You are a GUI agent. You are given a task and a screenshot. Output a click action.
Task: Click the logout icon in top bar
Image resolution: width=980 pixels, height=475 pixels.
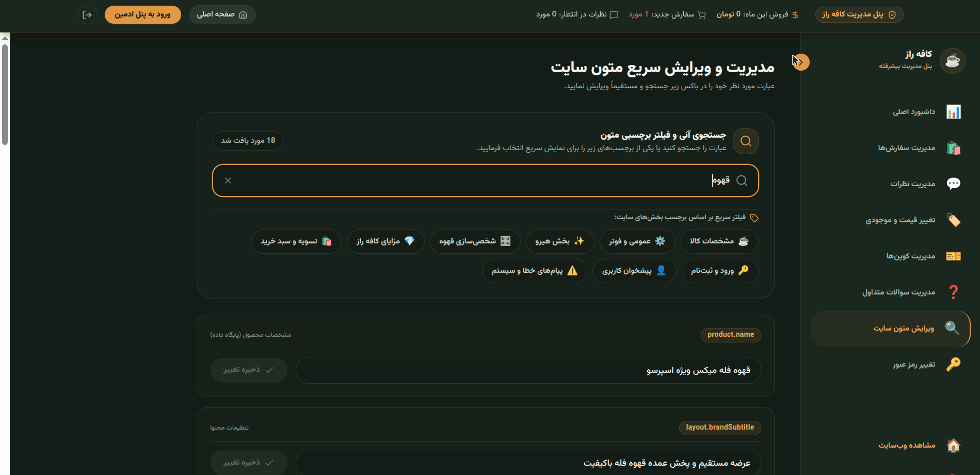87,15
